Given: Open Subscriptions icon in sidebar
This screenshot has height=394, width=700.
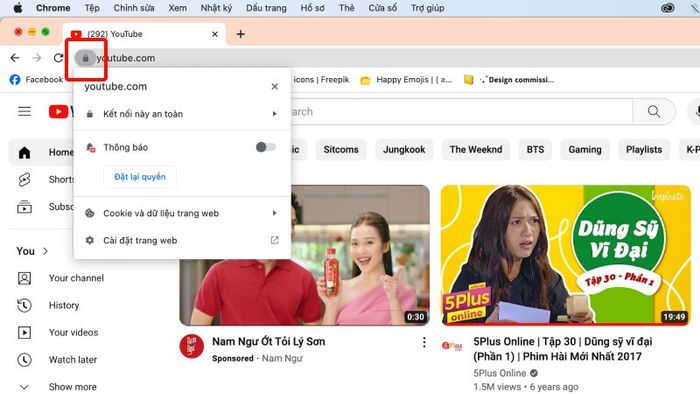Looking at the screenshot, I should 24,207.
